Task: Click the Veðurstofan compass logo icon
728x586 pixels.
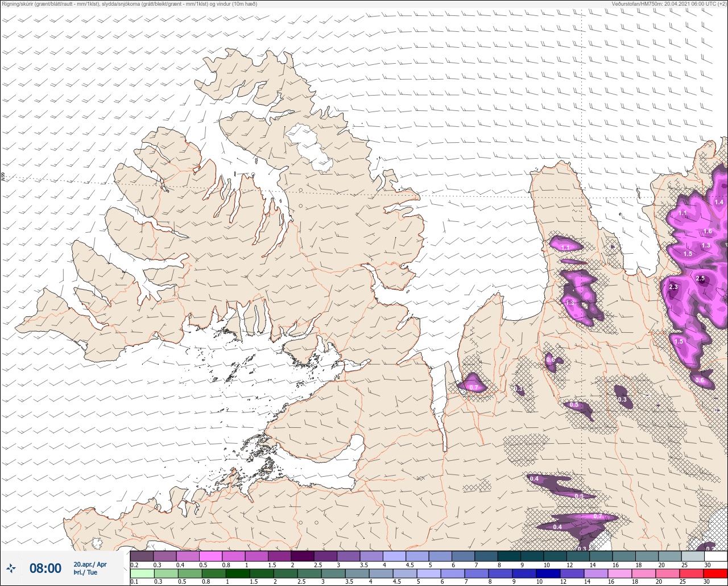Action: 11,568
